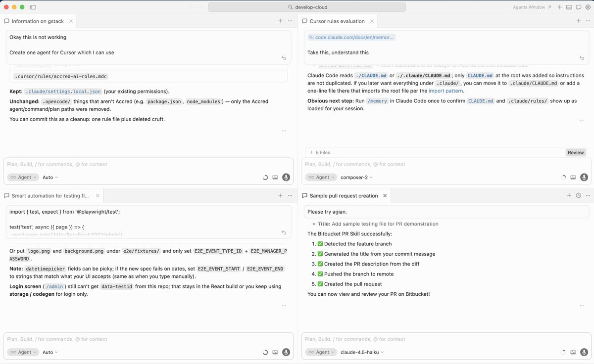Focus the prompt input in Information on gstack pane
This screenshot has width=594, height=364.
pos(148,164)
